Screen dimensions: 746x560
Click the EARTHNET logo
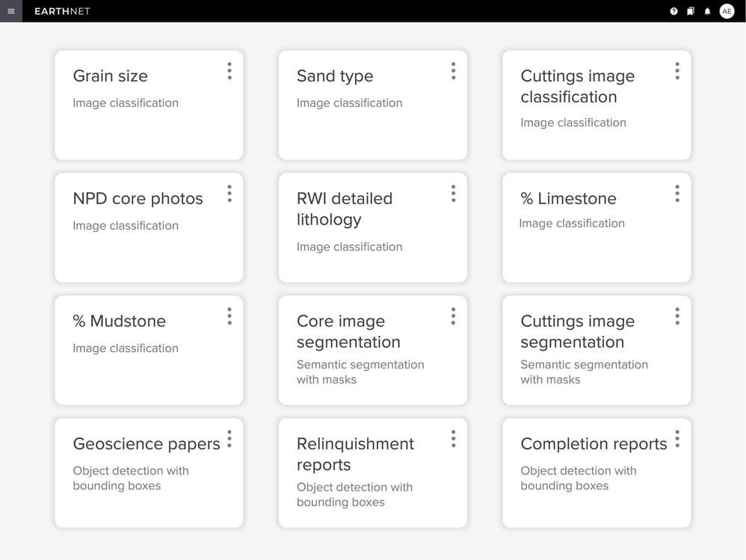62,11
